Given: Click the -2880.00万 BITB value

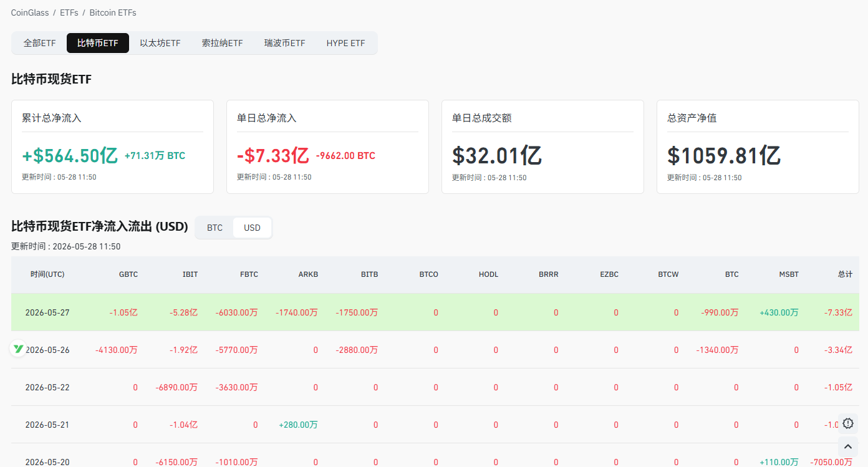Looking at the screenshot, I should (x=357, y=350).
